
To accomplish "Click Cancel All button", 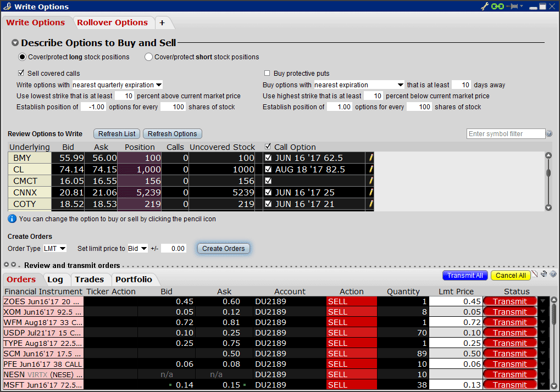I will click(x=511, y=276).
